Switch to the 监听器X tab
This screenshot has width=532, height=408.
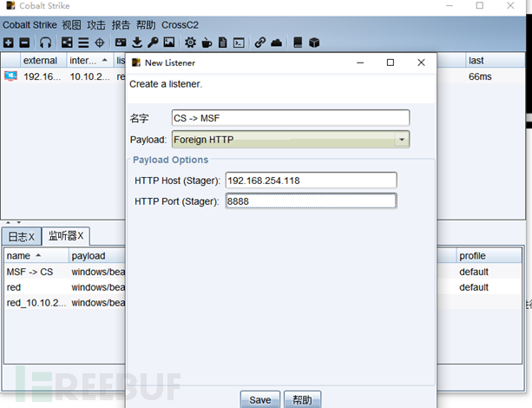click(x=66, y=235)
